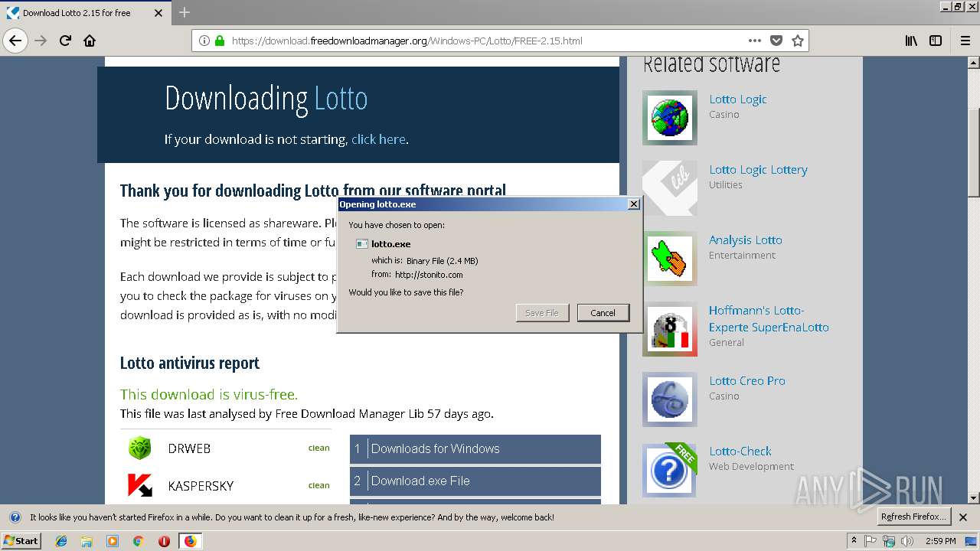980x551 pixels.
Task: Open Lotto Logic related software link
Action: tap(738, 99)
